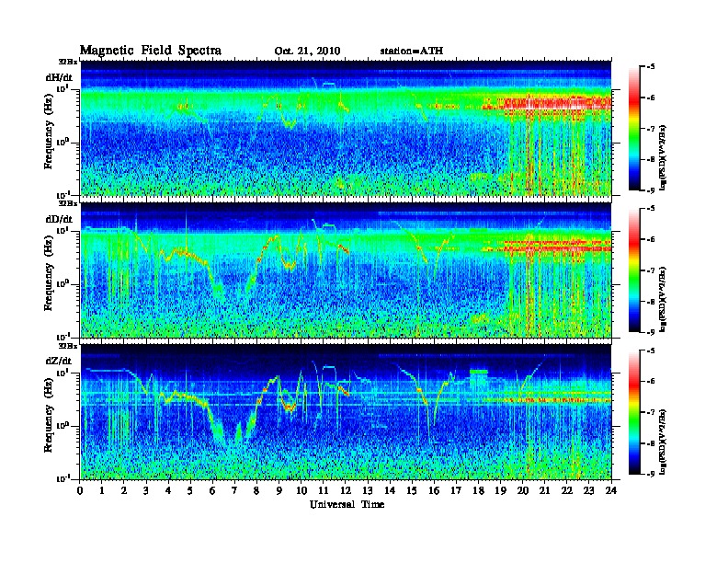The image size is (728, 563).
Task: Click hour "1" on Universal Time axis
Action: point(102,490)
